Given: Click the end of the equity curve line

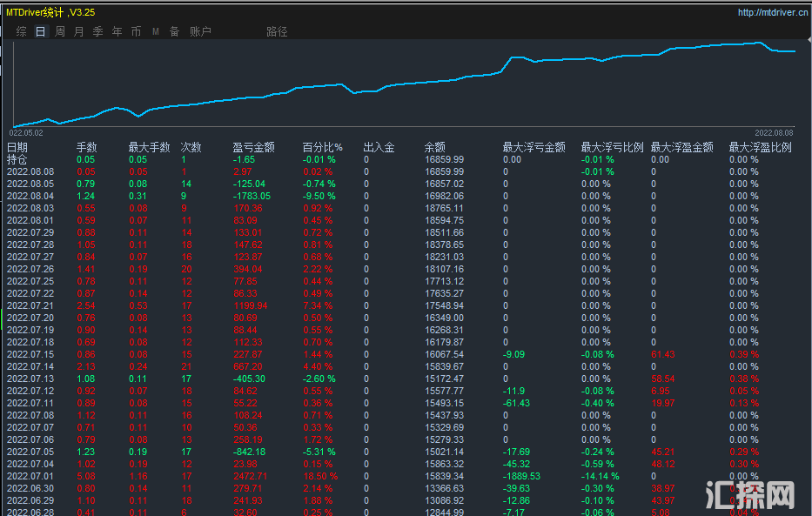Looking at the screenshot, I should click(x=794, y=51).
